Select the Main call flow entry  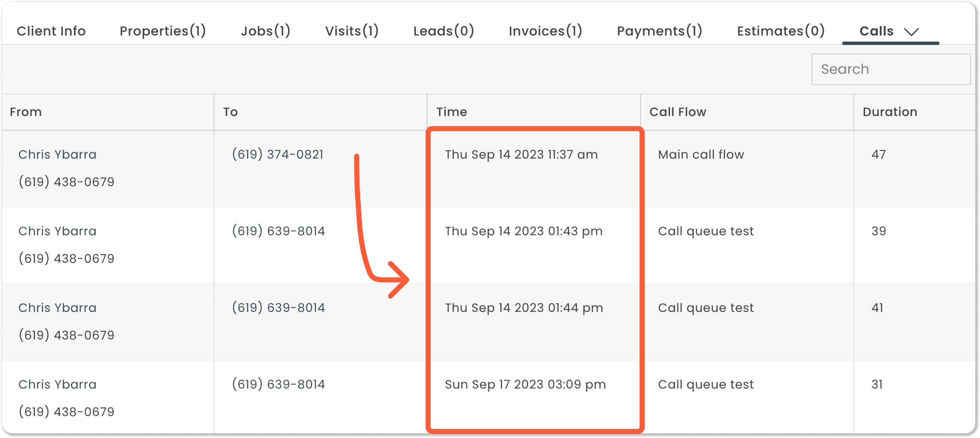click(x=701, y=155)
